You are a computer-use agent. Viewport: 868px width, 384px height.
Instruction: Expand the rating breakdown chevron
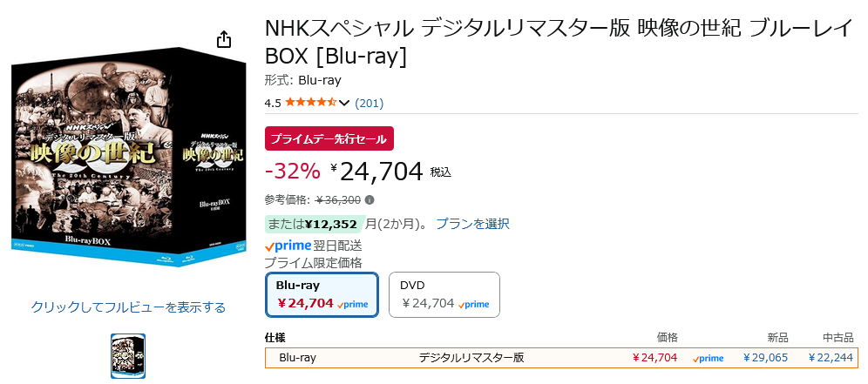point(343,103)
